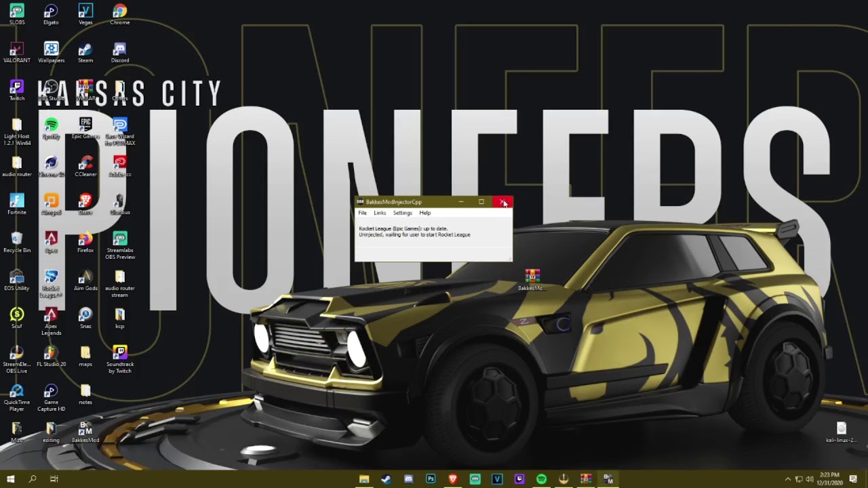
Task: Select the editing folder on desktop
Action: (x=51, y=432)
